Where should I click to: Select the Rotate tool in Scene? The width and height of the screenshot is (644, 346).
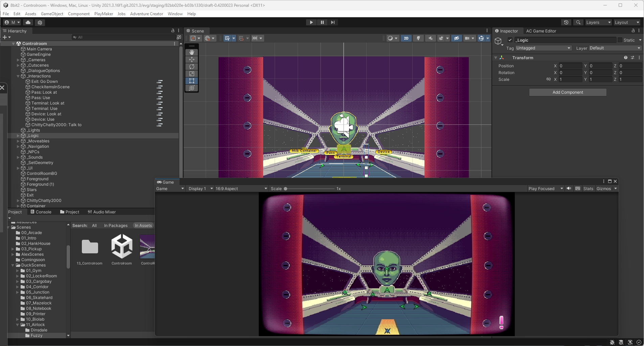(x=192, y=67)
